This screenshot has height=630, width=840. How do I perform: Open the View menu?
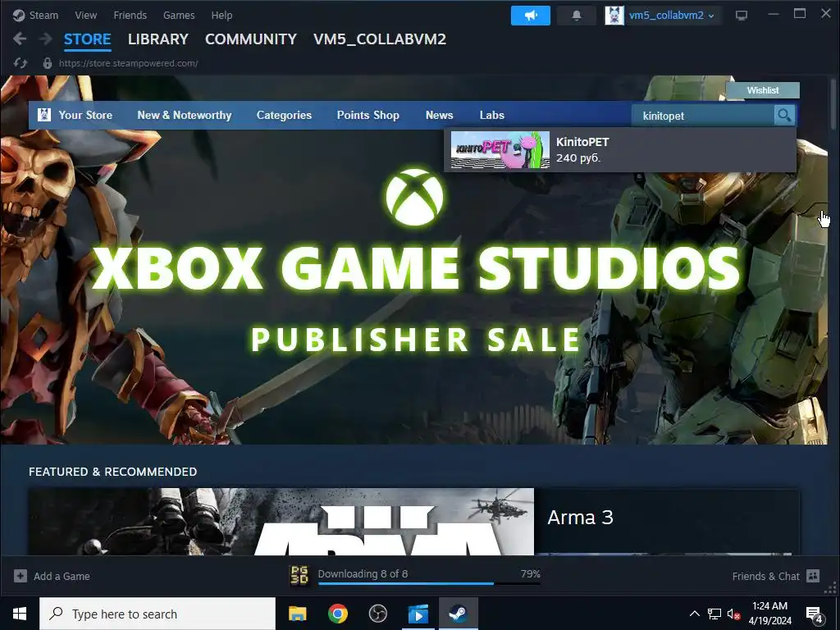(85, 15)
